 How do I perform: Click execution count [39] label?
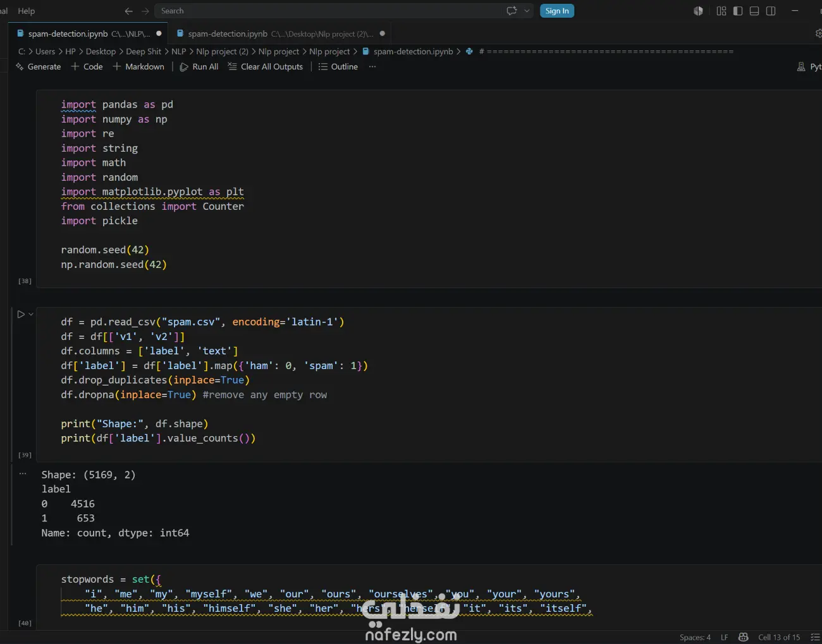tap(25, 455)
